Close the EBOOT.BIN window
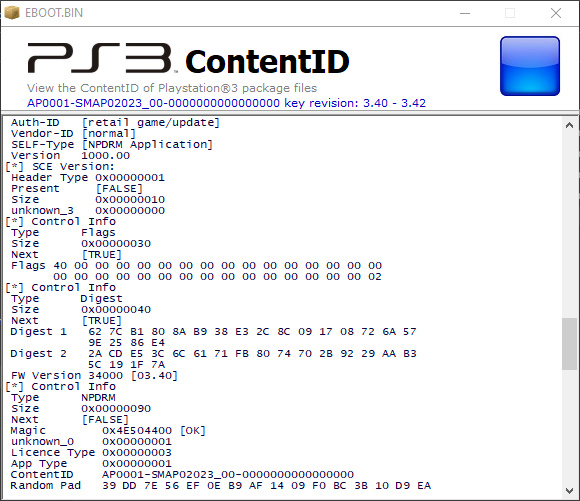Screen dimensions: 580x501 (x=556, y=13)
